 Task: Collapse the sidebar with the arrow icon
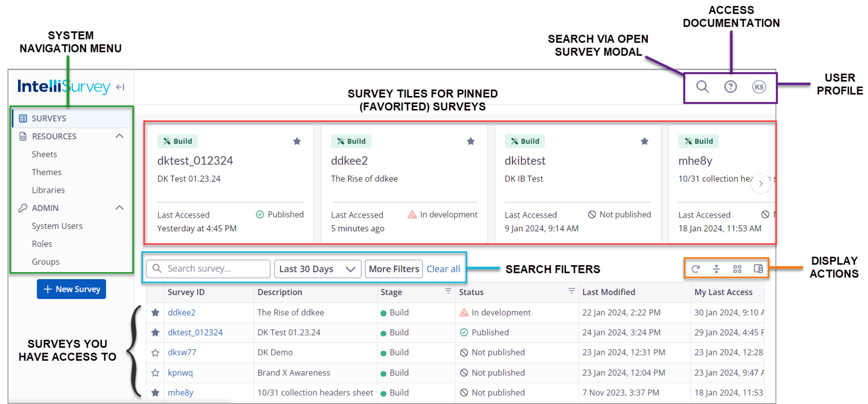coord(120,87)
